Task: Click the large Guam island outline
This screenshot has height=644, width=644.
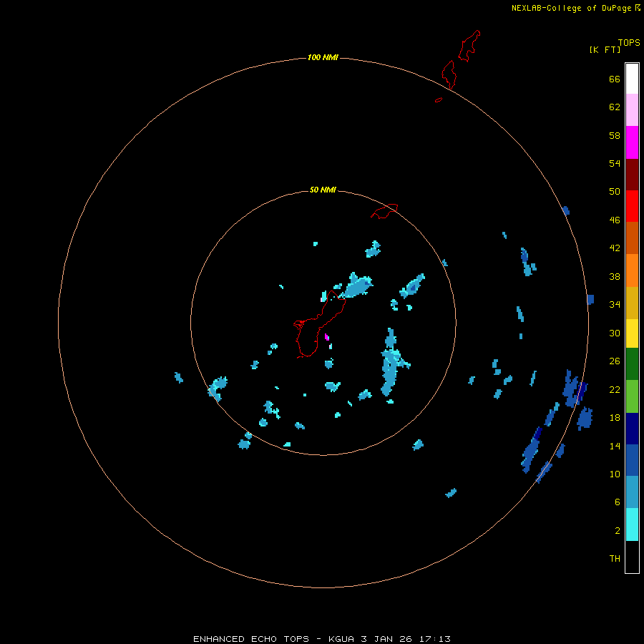Action: (319, 324)
